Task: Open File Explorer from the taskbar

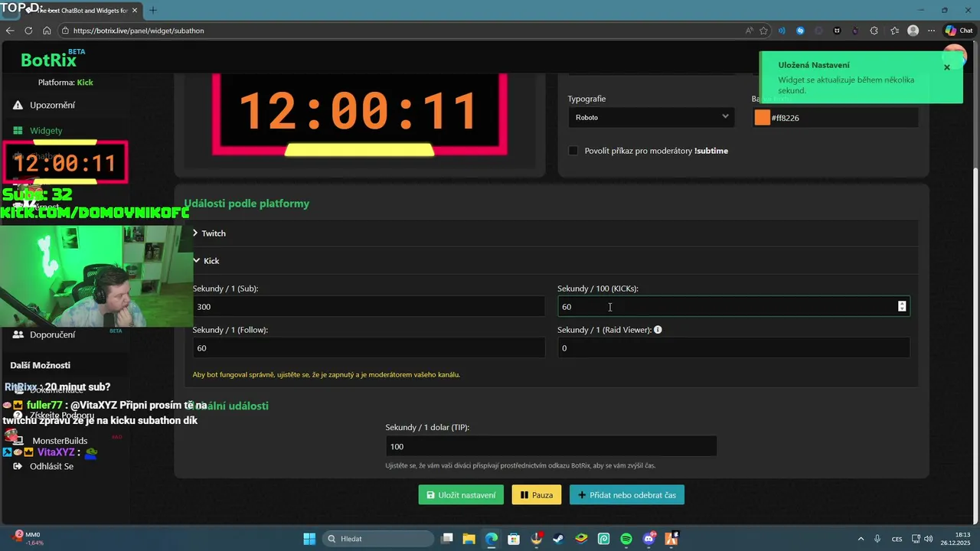Action: click(x=469, y=539)
